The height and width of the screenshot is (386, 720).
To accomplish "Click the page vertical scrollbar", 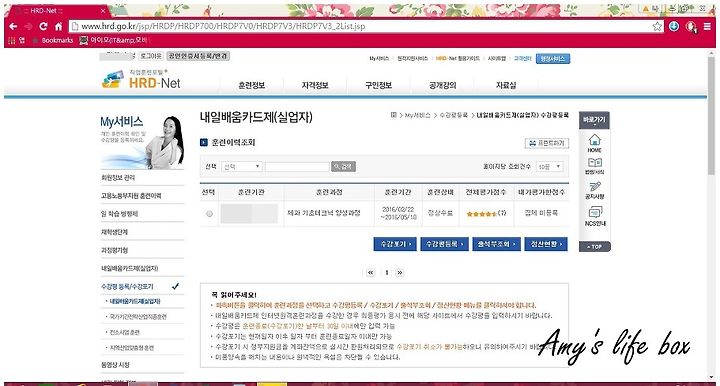I will pyautogui.click(x=712, y=115).
